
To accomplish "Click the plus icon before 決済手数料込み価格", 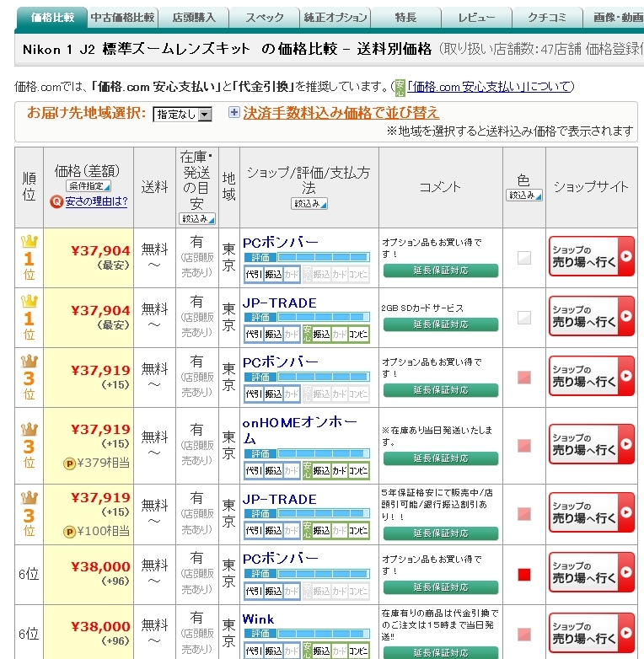I will 234,112.
